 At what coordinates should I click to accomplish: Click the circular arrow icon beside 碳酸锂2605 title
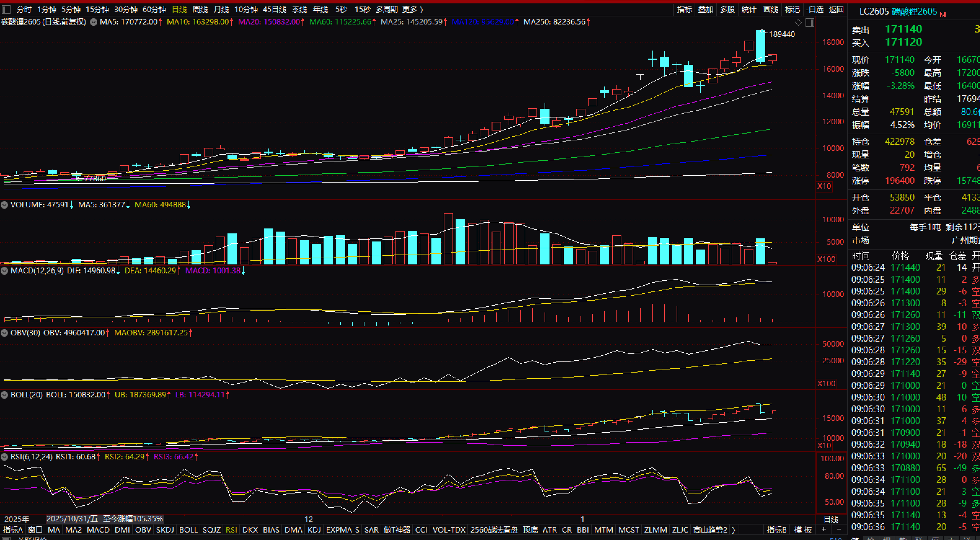click(x=94, y=22)
